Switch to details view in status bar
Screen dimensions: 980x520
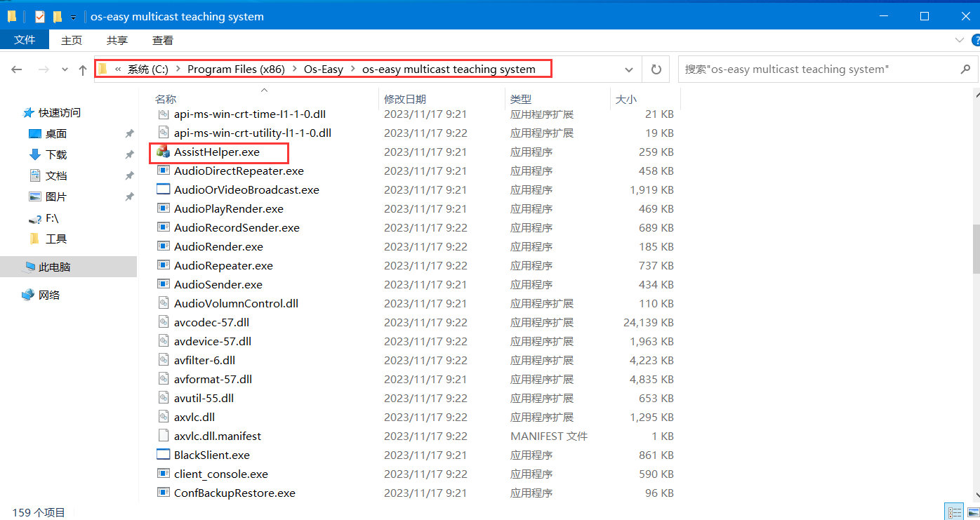pyautogui.click(x=954, y=512)
